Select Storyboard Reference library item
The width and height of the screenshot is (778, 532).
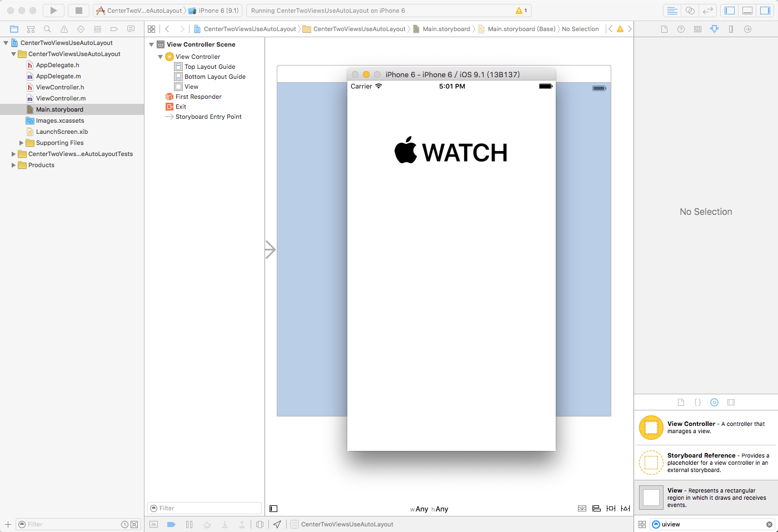coord(706,463)
